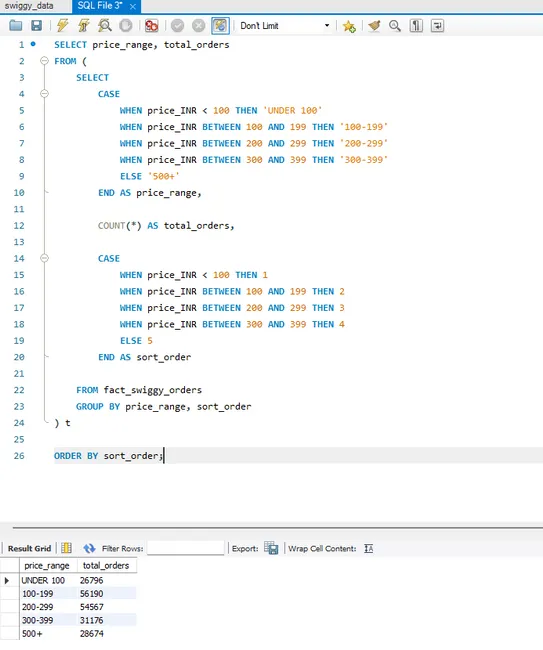Image resolution: width=543 pixels, height=650 pixels.
Task: Switch to the swiggy_data tab
Action: [29, 6]
